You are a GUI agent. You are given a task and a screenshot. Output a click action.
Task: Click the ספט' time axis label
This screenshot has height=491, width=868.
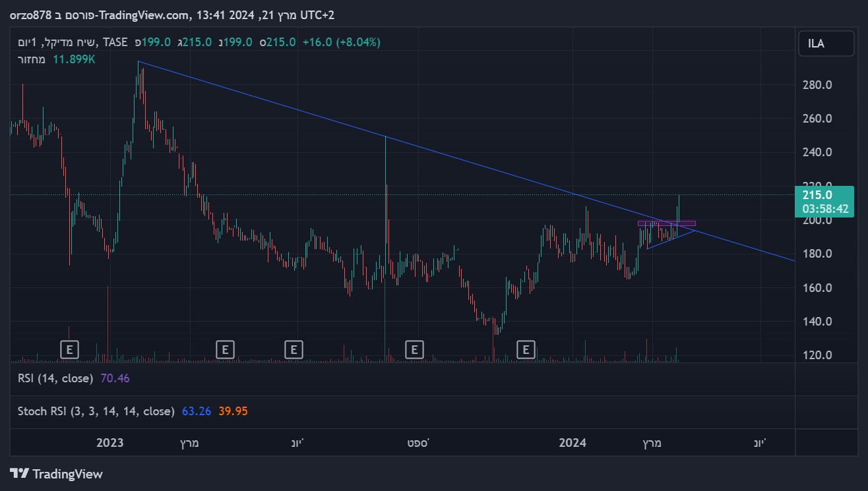(418, 443)
